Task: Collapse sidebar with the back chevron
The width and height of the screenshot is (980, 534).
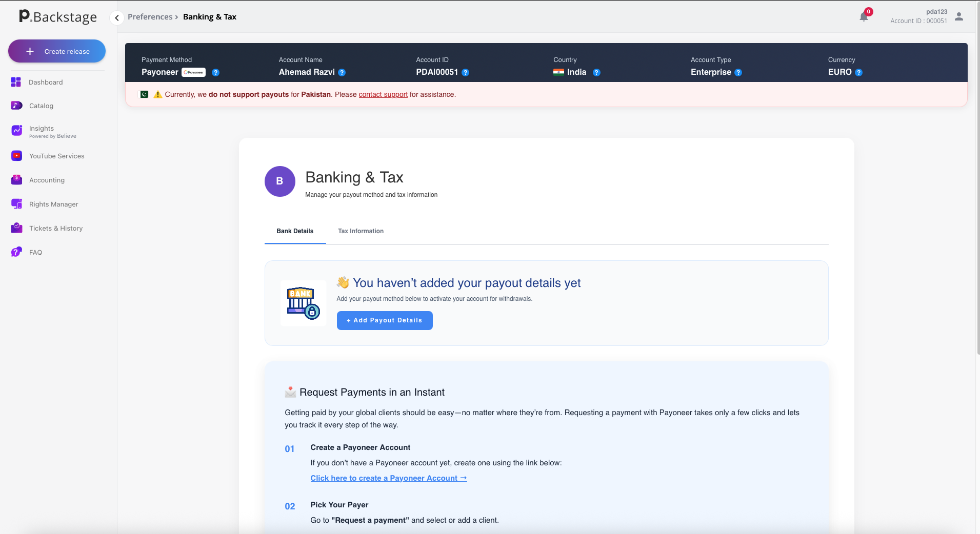Action: point(117,18)
